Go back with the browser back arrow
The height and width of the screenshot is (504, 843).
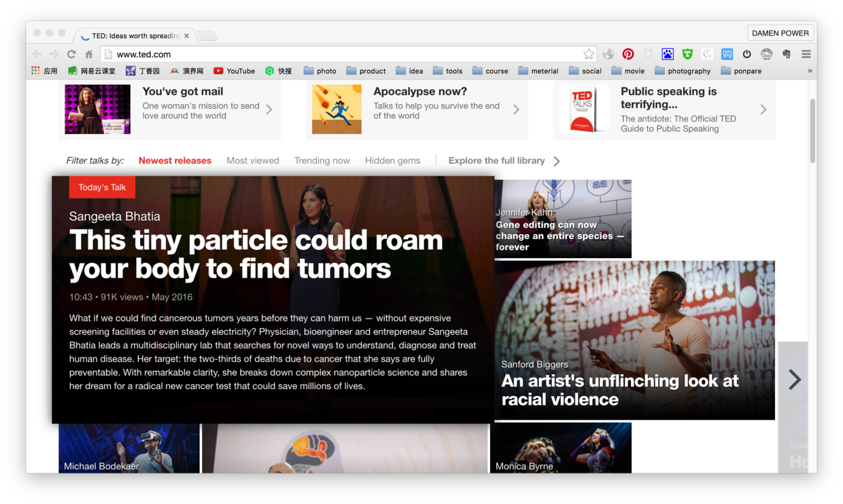(37, 54)
